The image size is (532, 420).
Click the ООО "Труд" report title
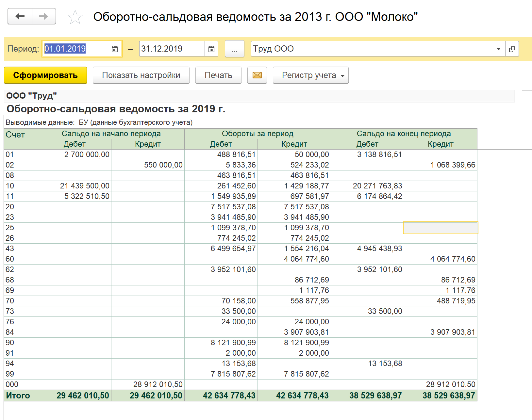tap(32, 96)
